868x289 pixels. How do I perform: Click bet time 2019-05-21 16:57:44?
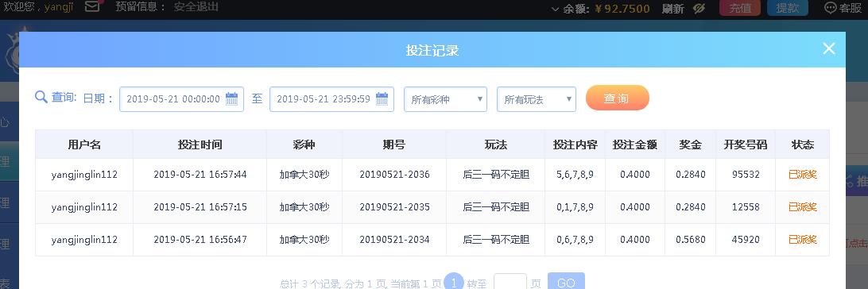coord(200,175)
